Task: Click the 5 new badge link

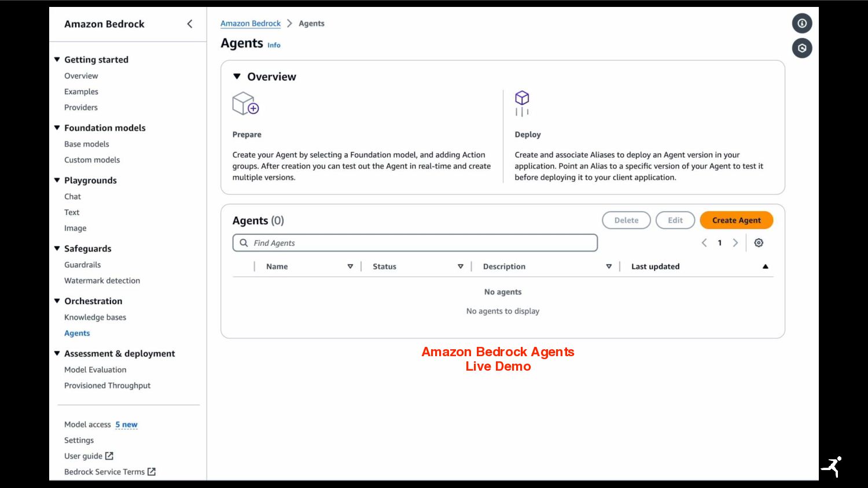Action: [126, 424]
